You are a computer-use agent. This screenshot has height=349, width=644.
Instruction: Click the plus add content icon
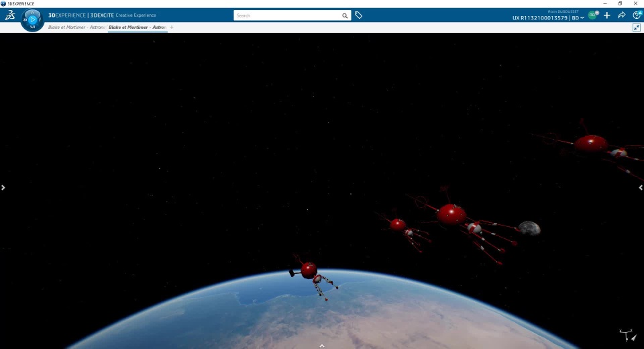(x=607, y=15)
